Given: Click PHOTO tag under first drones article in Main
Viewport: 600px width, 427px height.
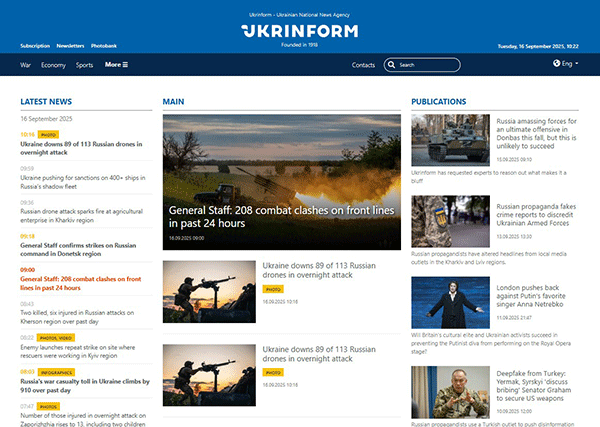Looking at the screenshot, I should pyautogui.click(x=273, y=289).
